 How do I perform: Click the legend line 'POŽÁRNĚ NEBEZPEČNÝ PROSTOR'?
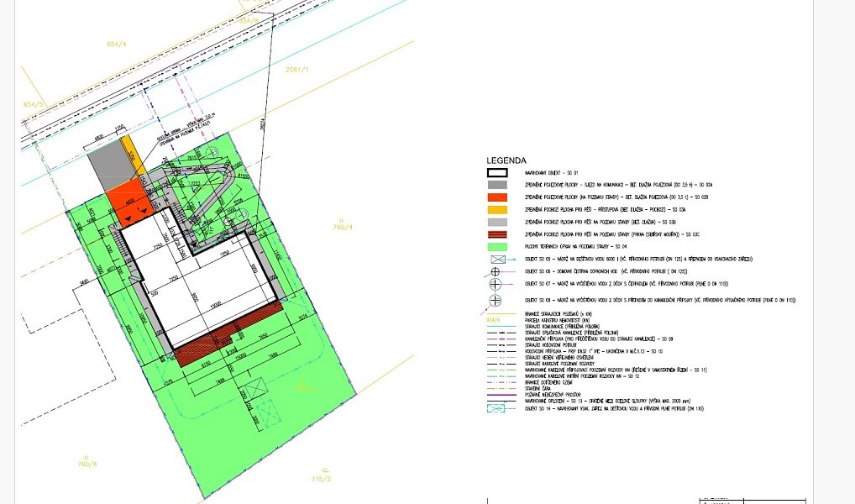pos(553,395)
